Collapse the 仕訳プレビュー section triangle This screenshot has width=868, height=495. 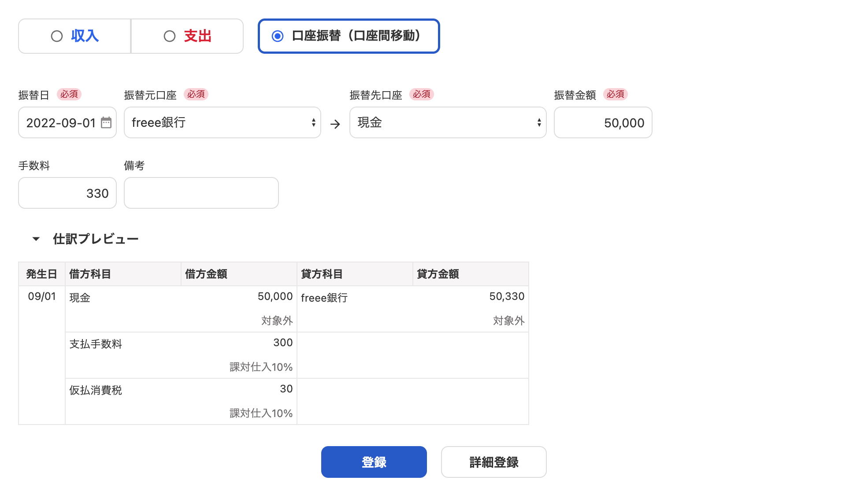tap(36, 239)
